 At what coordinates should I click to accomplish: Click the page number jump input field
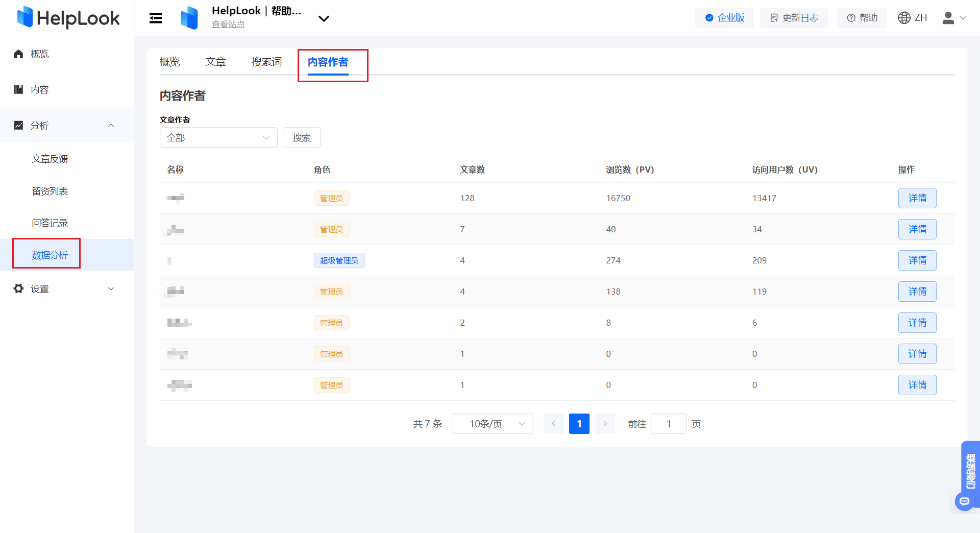[x=668, y=424]
